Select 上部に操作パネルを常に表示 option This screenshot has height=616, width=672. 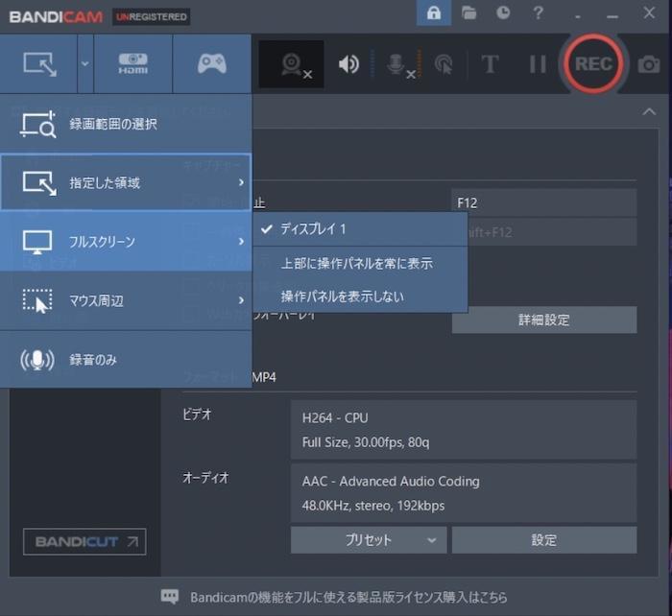coord(360,264)
